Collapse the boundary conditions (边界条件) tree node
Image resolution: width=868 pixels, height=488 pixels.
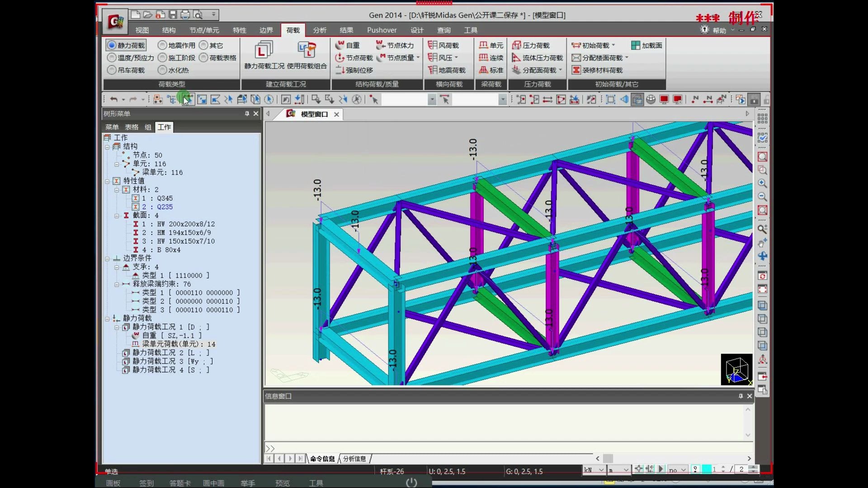107,259
